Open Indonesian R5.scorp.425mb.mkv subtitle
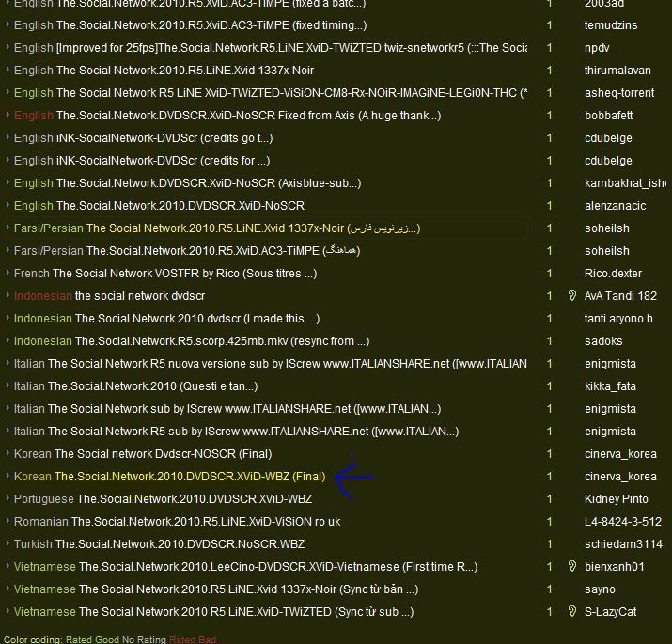Image resolution: width=672 pixels, height=644 pixels. [192, 341]
